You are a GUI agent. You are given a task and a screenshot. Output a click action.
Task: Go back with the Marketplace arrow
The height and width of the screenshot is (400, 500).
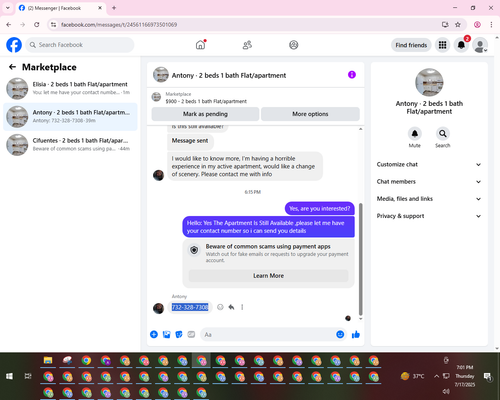[x=12, y=67]
